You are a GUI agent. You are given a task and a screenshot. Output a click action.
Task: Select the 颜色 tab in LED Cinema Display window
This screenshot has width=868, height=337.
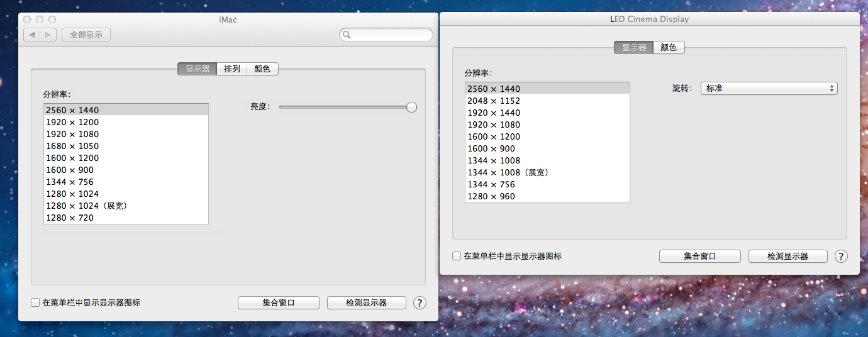[669, 47]
